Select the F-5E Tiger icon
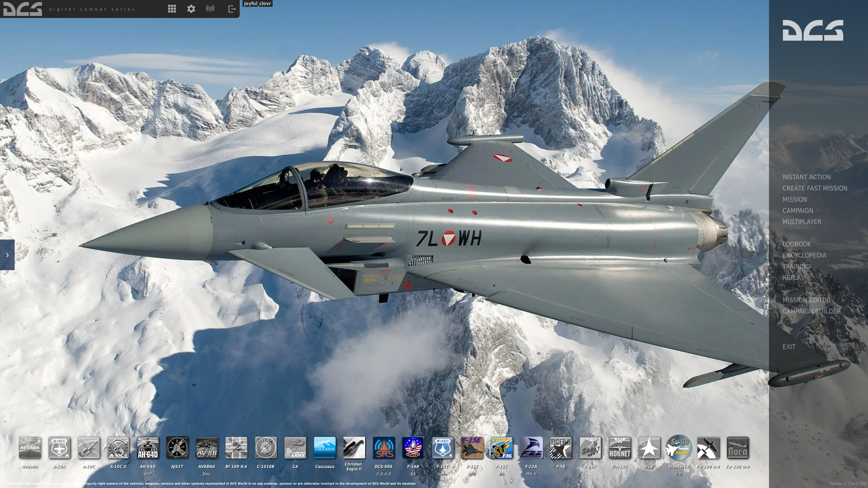868x488 pixels. [x=561, y=448]
